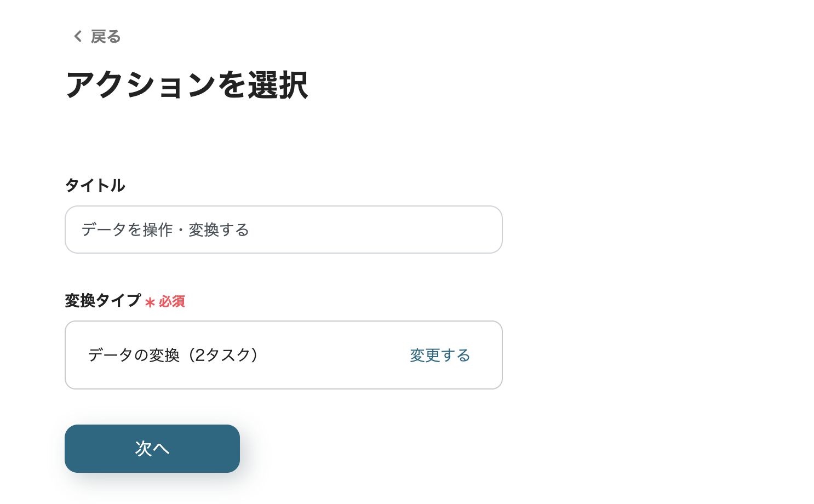Click the left chevron arrow icon
This screenshot has width=814, height=504.
78,36
